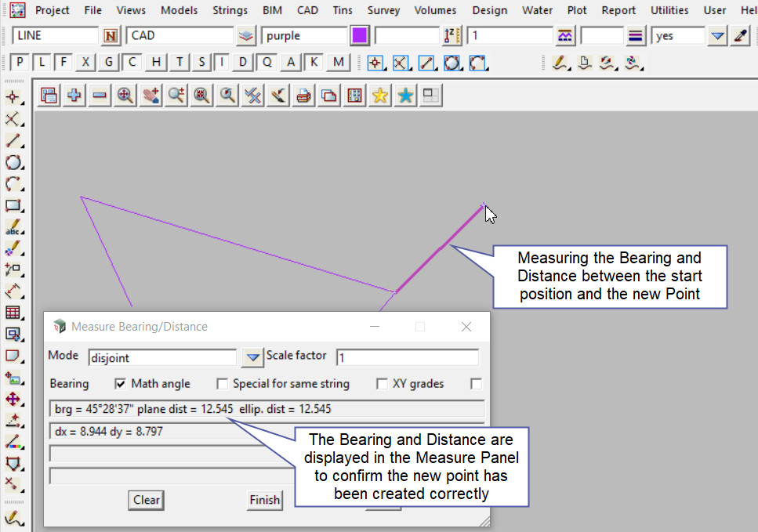Open the Design menu
The image size is (758, 532).
tap(489, 10)
